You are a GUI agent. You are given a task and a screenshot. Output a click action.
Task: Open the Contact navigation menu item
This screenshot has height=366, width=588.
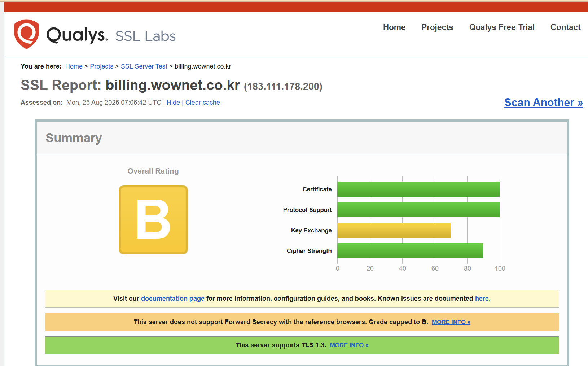point(565,27)
